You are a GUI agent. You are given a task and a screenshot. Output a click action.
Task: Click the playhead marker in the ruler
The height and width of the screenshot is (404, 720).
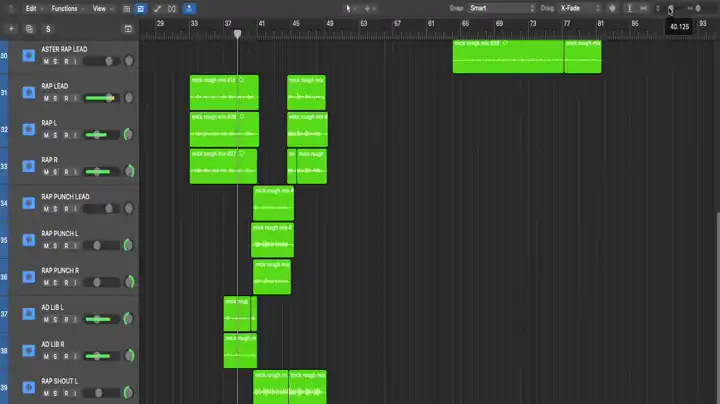237,34
